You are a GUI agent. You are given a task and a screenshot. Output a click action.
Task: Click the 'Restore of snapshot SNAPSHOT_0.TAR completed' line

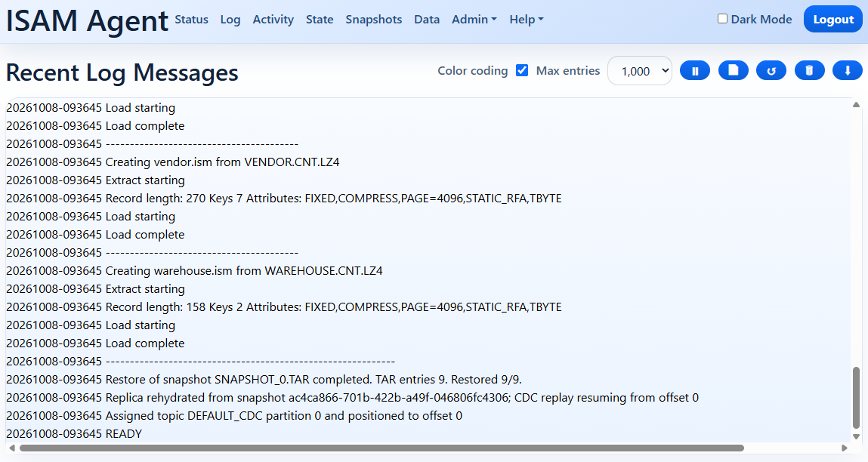click(264, 380)
